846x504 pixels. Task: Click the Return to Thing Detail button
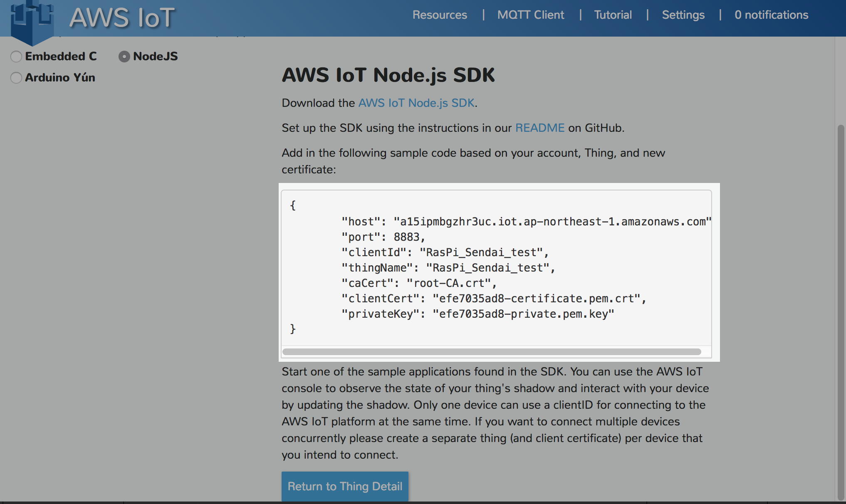pos(345,486)
